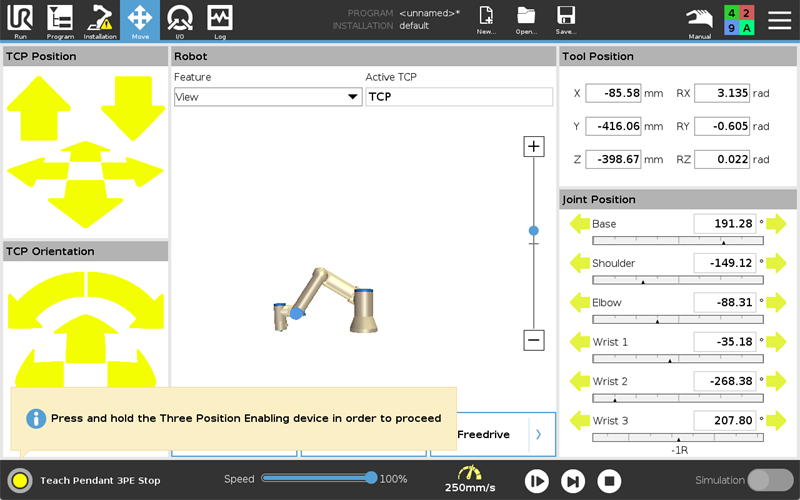Screen dimensions: 800x500
Task: Toggle the Simulation switch
Action: pos(770,480)
